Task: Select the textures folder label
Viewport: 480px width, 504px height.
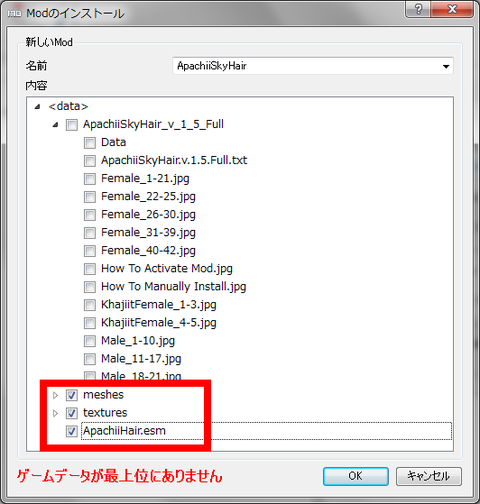Action: point(105,413)
